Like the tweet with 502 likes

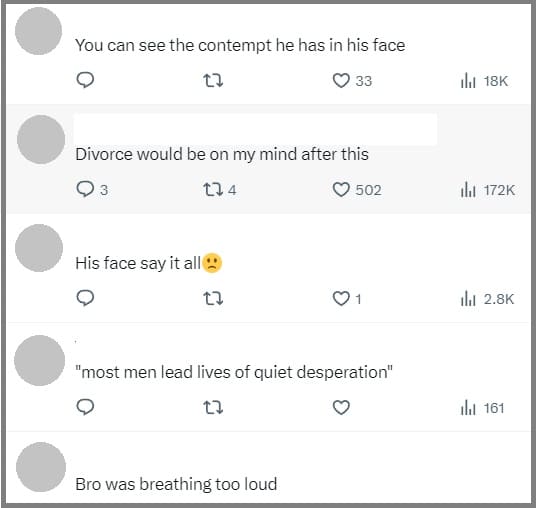[x=357, y=190]
